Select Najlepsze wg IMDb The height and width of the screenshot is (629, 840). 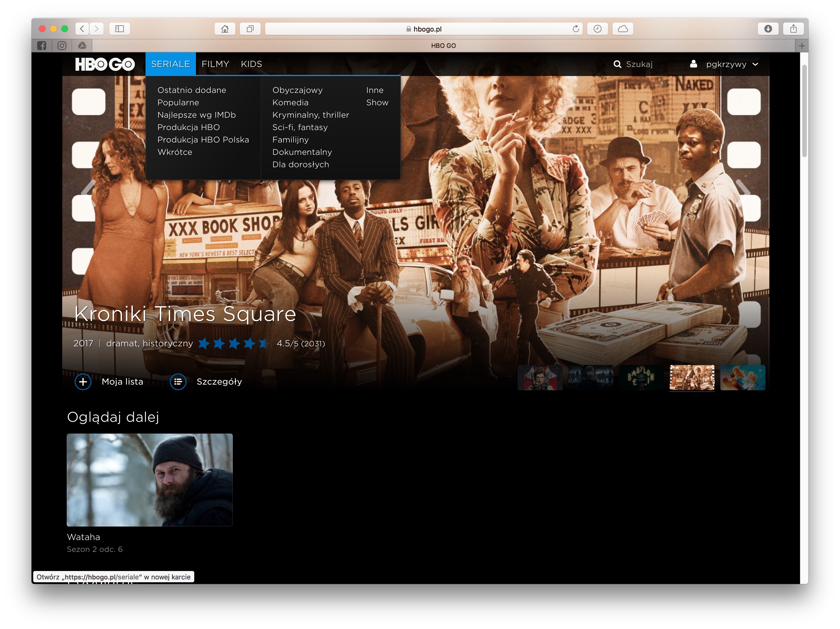click(x=197, y=115)
